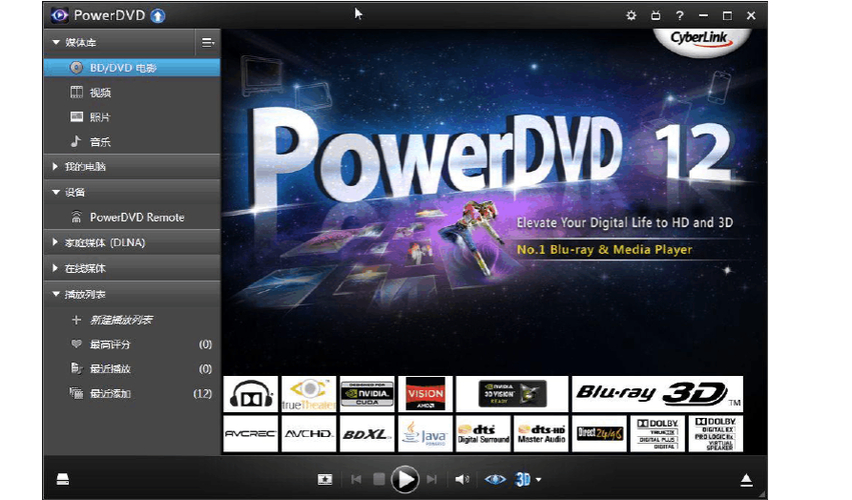The height and width of the screenshot is (500, 852).
Task: Stop playback
Action: (x=379, y=479)
